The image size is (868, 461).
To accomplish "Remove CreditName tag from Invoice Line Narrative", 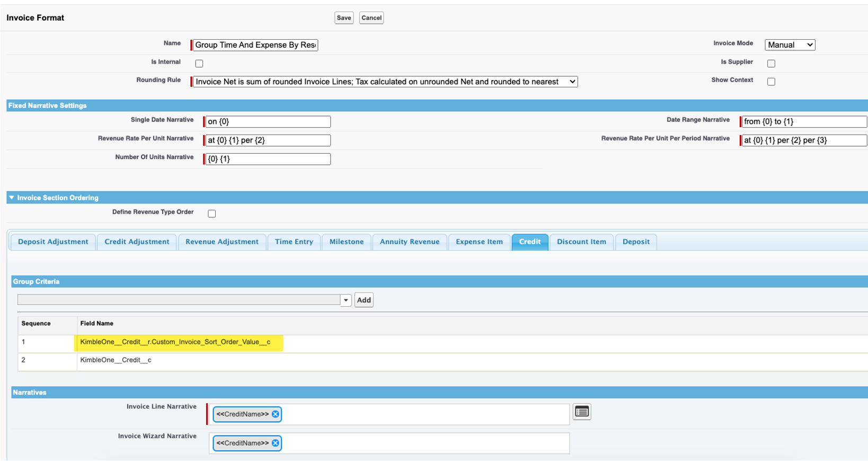I will pos(276,414).
